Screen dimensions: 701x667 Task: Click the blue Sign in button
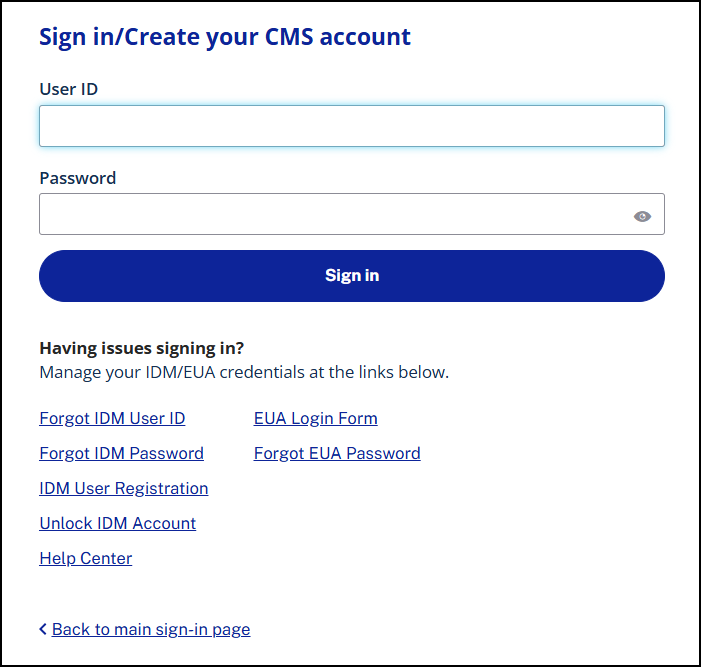[x=352, y=276]
